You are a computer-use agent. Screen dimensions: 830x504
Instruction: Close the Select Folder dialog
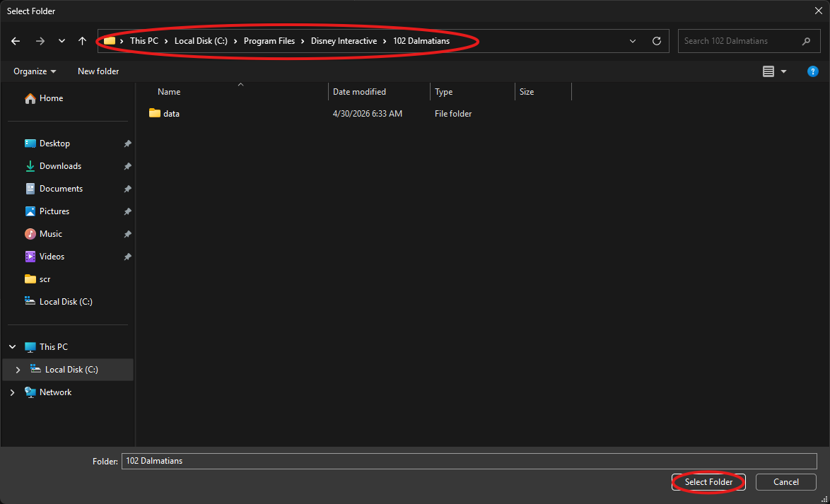coord(818,11)
